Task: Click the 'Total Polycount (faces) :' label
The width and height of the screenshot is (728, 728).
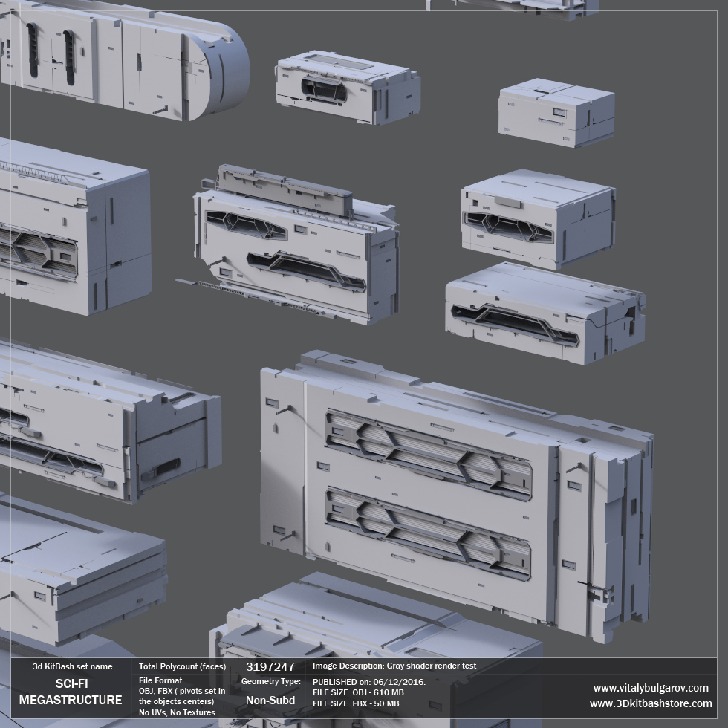Action: [184, 667]
